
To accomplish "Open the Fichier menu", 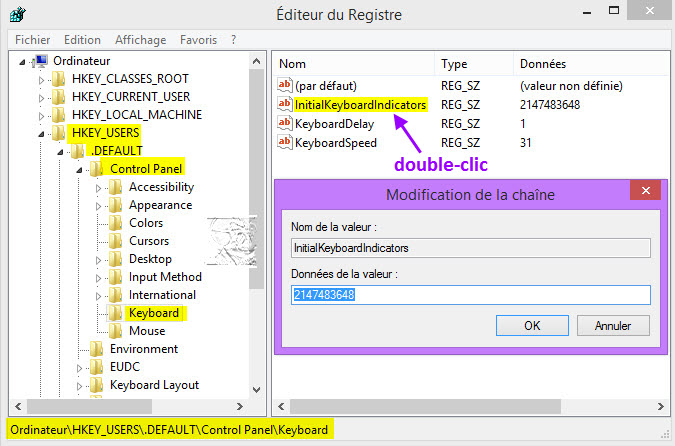I will click(x=32, y=40).
